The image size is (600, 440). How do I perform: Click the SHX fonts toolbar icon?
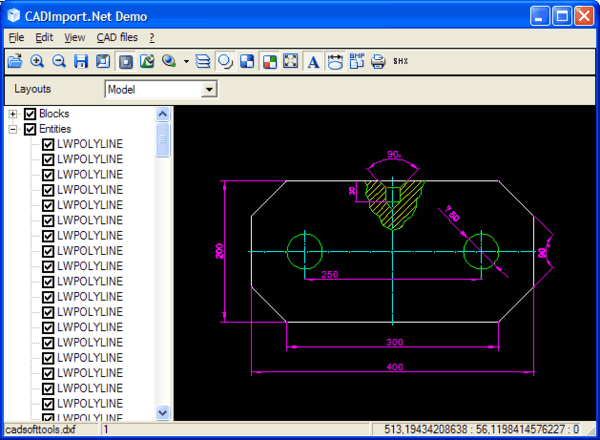point(400,62)
